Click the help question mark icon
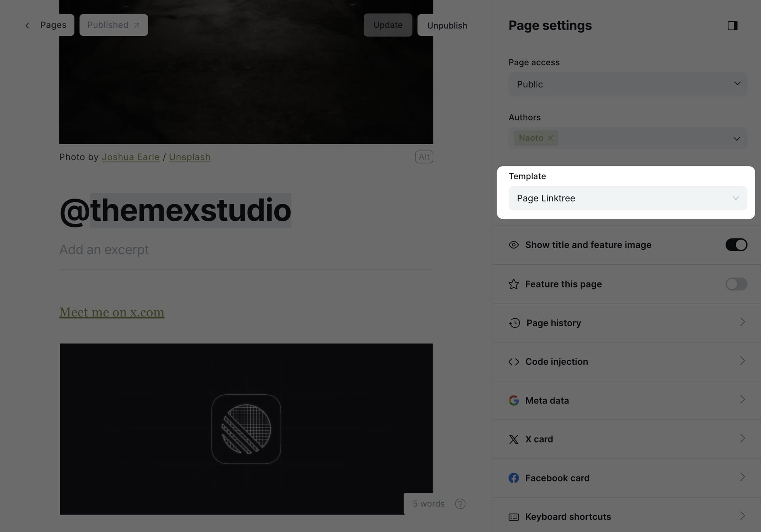Viewport: 761px width, 532px height. (460, 504)
